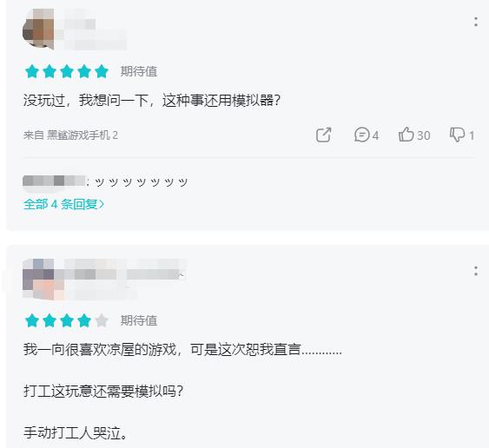489x448 pixels.
Task: Open three-dot menu on first review
Action: tap(476, 22)
